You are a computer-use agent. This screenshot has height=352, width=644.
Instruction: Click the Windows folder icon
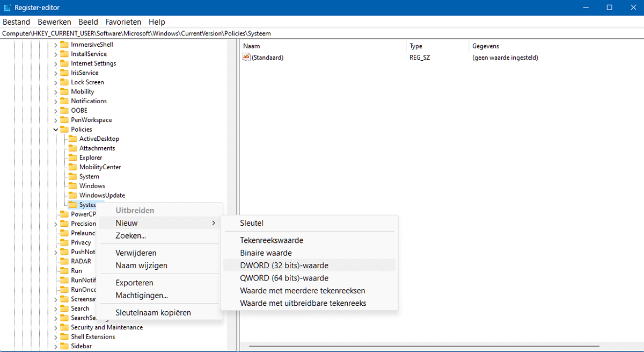[73, 186]
